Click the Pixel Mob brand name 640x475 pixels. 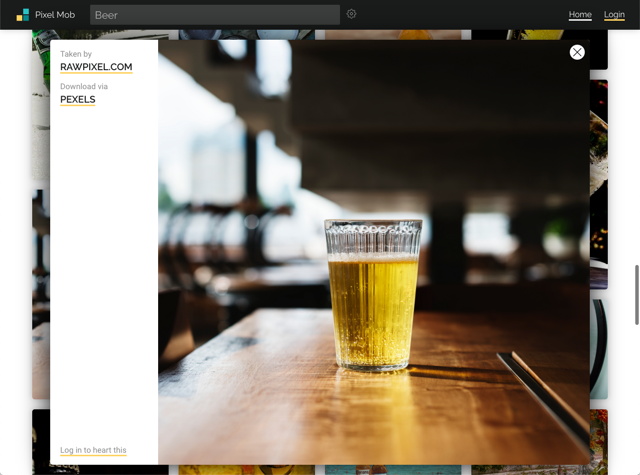point(55,15)
